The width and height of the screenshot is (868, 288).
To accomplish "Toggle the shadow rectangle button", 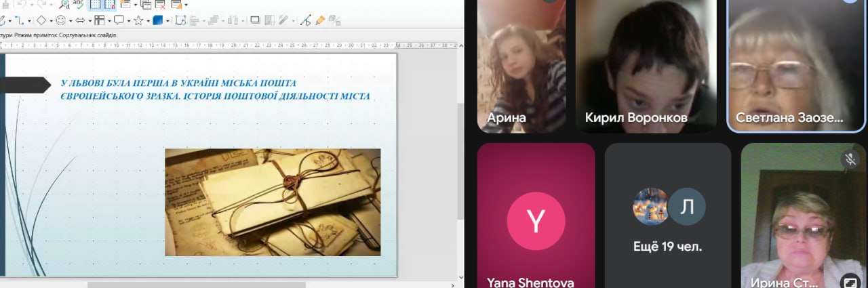I will click(x=255, y=20).
